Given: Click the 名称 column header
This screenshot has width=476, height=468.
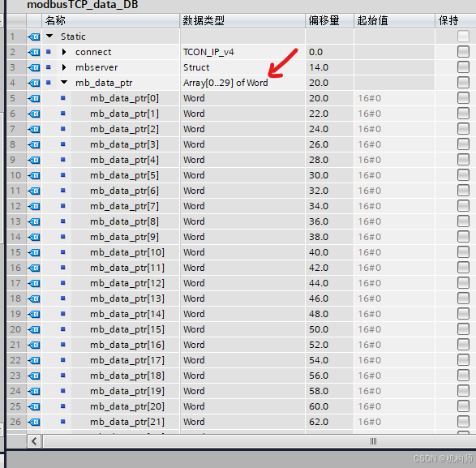Looking at the screenshot, I should coord(111,20).
